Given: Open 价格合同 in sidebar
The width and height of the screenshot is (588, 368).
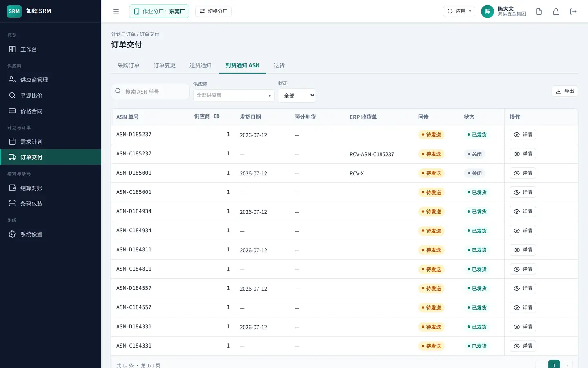Looking at the screenshot, I should (51, 111).
